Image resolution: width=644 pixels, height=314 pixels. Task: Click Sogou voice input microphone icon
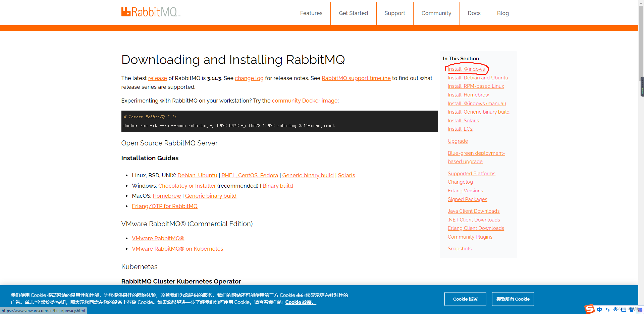tap(615, 310)
